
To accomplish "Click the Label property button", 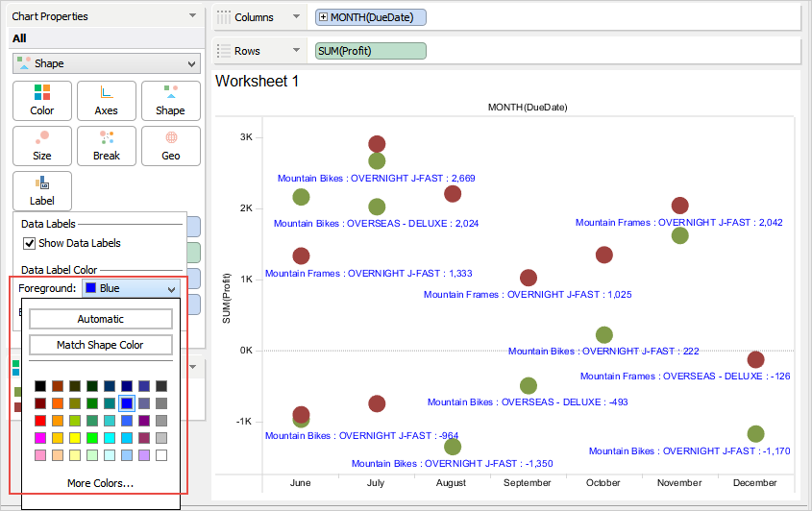I will tap(42, 190).
